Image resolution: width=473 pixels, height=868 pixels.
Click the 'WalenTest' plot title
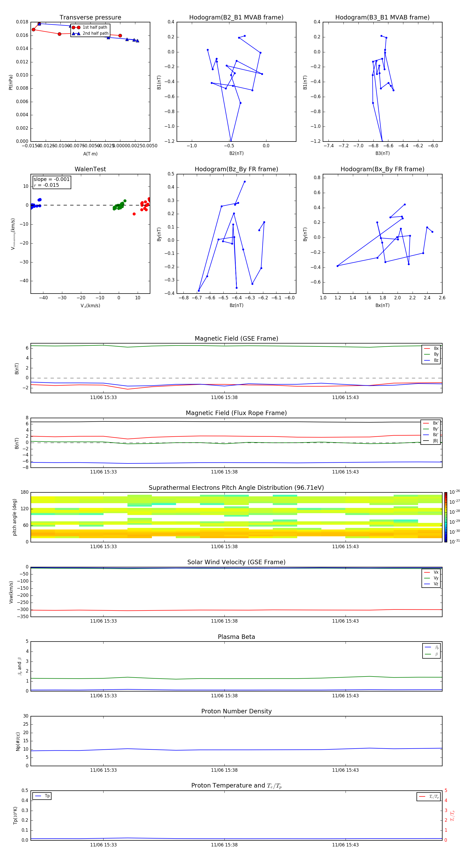click(90, 169)
